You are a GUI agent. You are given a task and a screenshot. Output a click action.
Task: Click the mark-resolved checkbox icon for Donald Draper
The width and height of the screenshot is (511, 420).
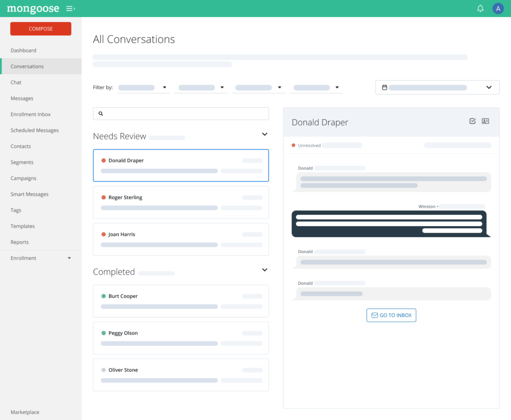point(473,121)
